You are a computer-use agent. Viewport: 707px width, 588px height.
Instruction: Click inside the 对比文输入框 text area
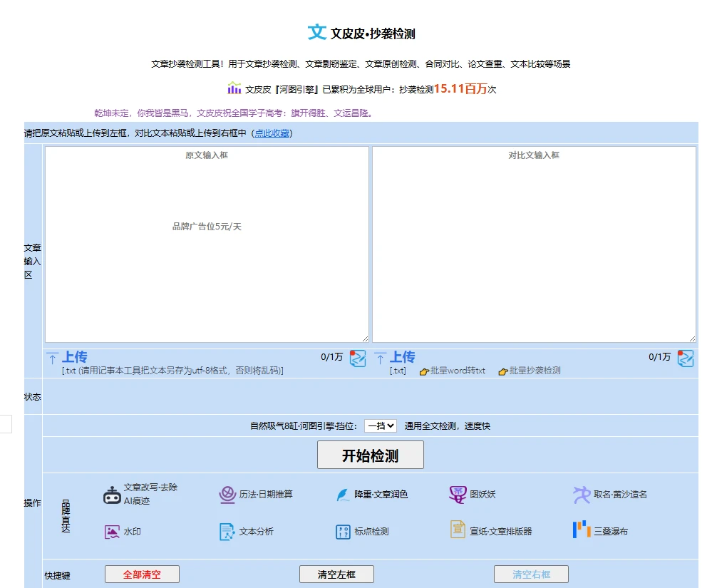tap(535, 244)
